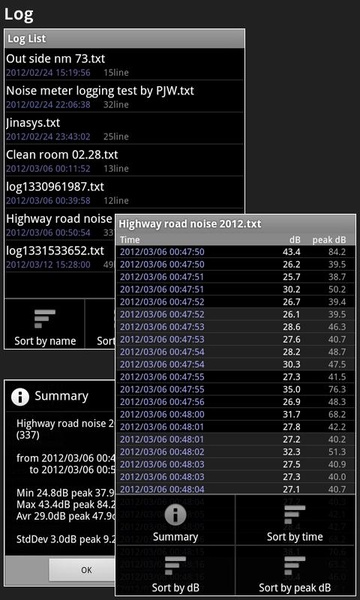Select row with peak 50.2

pos(235,289)
